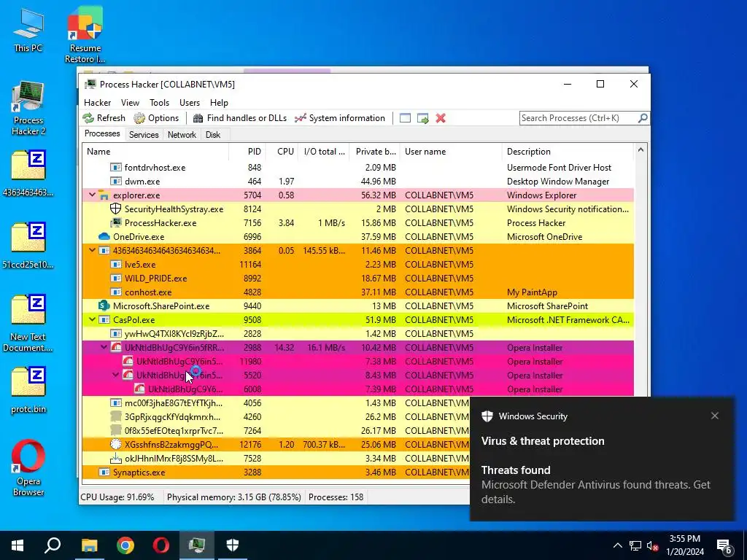This screenshot has height=560, width=747.
Task: Open Windows Security from the taskbar
Action: [x=233, y=545]
